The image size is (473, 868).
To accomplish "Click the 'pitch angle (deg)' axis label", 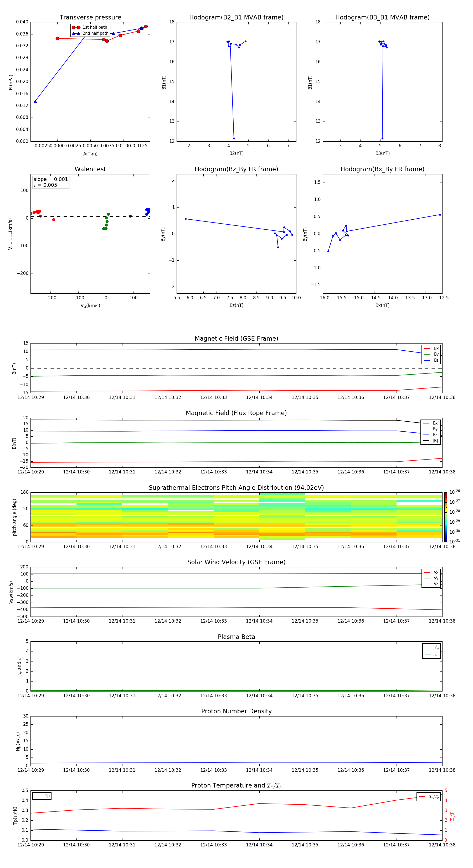I will tap(14, 517).
